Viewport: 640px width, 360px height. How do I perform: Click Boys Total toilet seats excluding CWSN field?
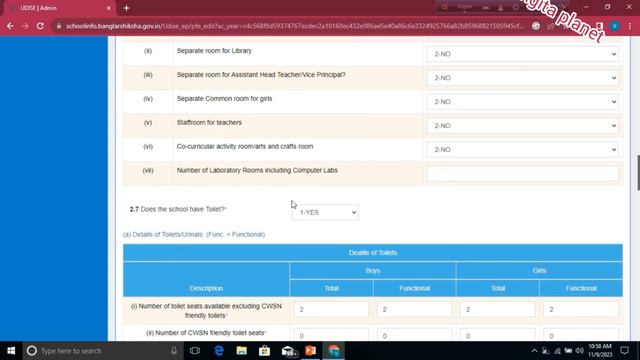pyautogui.click(x=331, y=309)
